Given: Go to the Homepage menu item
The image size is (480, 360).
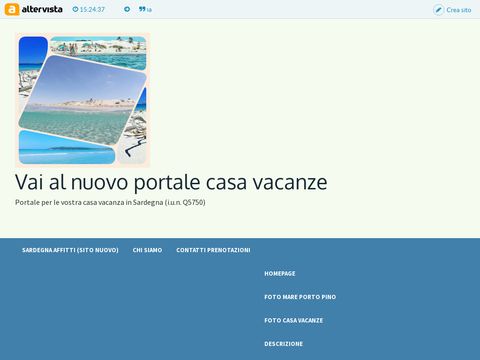Looking at the screenshot, I should [280, 273].
